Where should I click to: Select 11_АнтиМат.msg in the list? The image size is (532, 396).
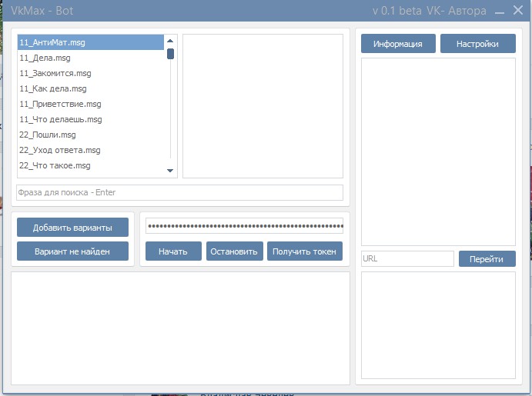pyautogui.click(x=91, y=42)
